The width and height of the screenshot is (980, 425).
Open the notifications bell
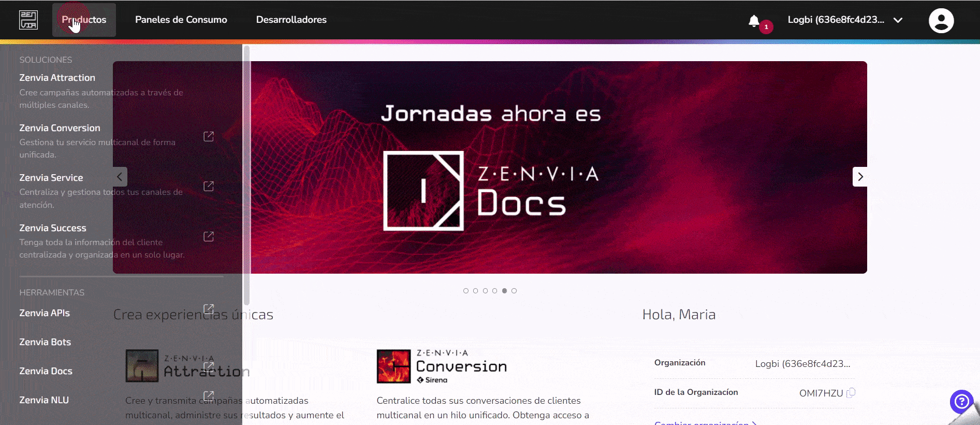click(754, 21)
